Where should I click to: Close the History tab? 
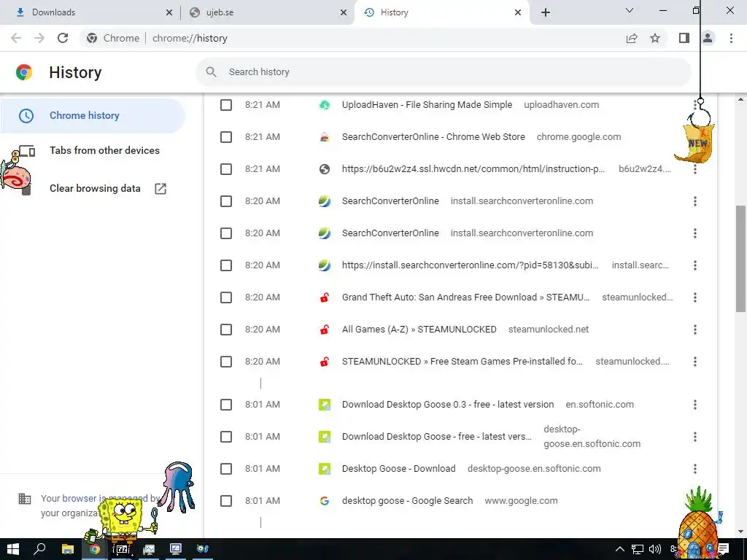[x=518, y=12]
